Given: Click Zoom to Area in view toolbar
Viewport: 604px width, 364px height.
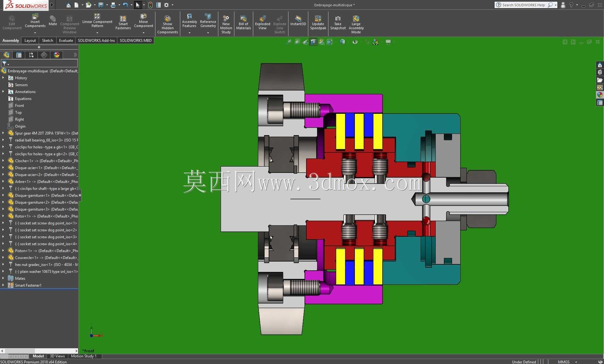Looking at the screenshot, I should 297,42.
